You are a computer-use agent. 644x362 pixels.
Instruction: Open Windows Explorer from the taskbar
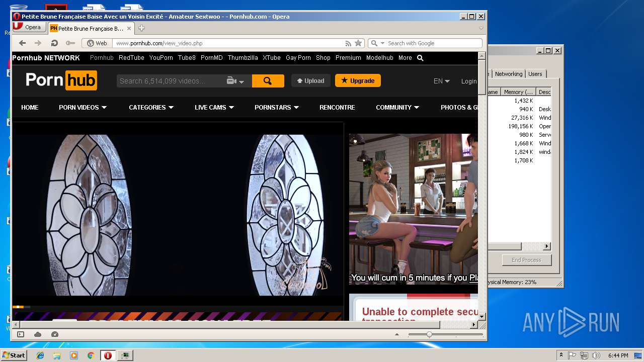coord(57,355)
